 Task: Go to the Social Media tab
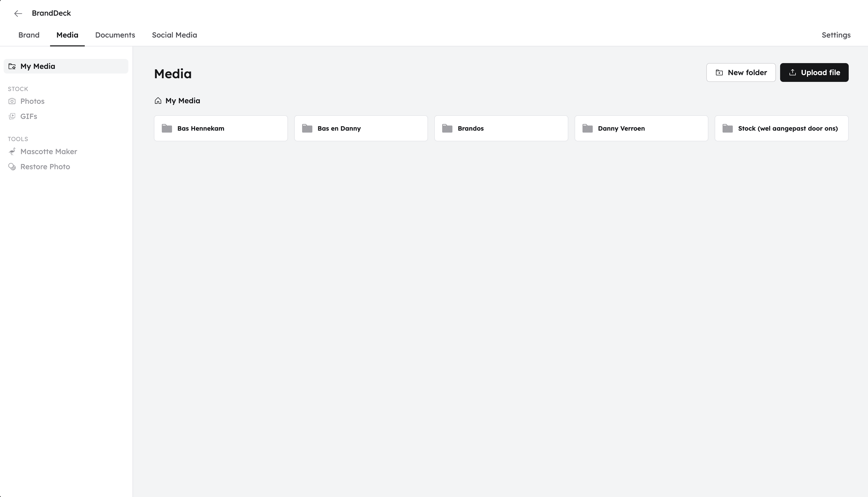click(174, 35)
